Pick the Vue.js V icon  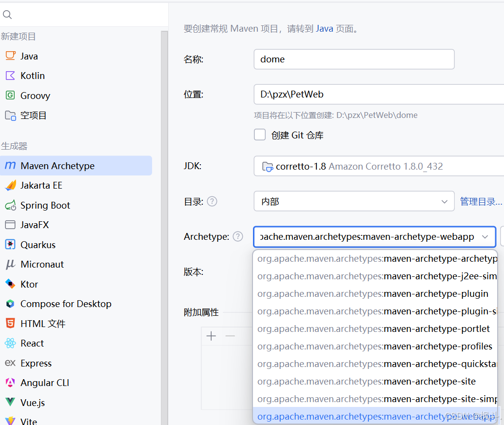click(10, 402)
